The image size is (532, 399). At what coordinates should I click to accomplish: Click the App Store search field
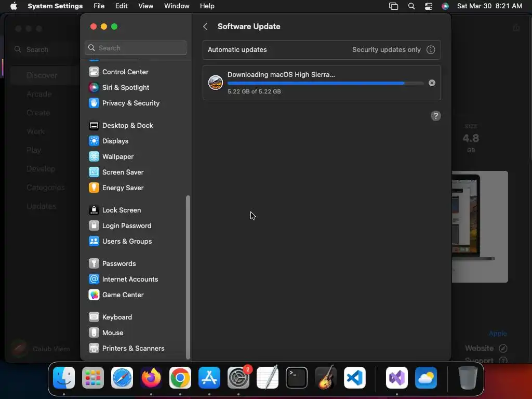44,49
